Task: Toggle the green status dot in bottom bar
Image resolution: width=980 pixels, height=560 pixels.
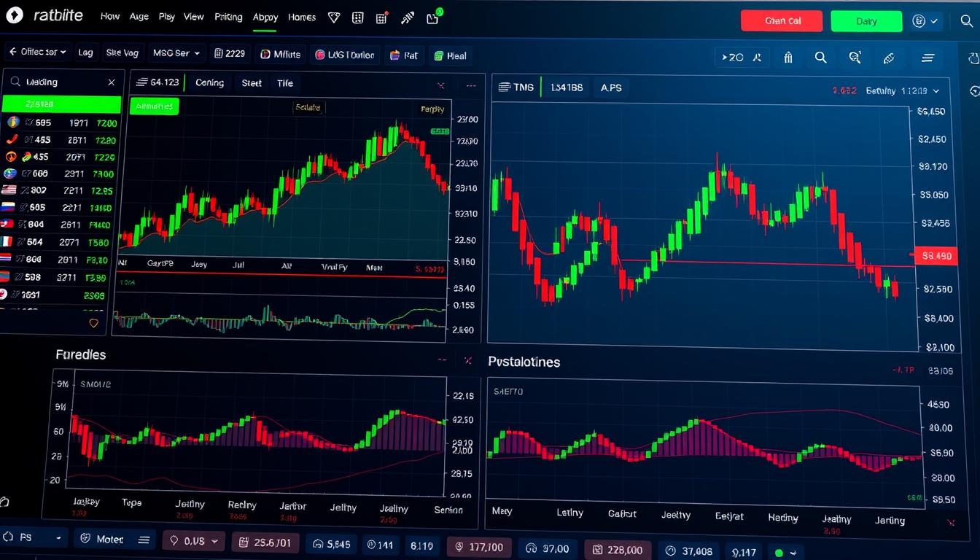Action: point(779,553)
